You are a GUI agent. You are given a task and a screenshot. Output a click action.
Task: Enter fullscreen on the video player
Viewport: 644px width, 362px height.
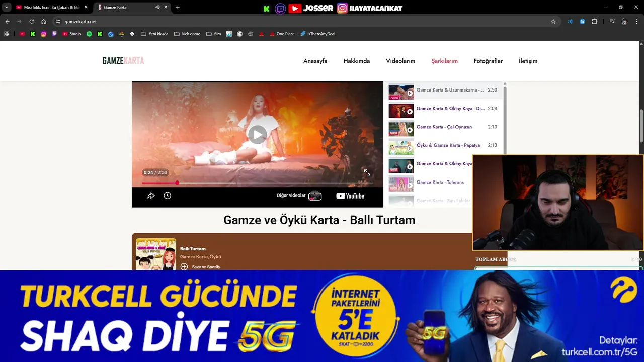(367, 172)
